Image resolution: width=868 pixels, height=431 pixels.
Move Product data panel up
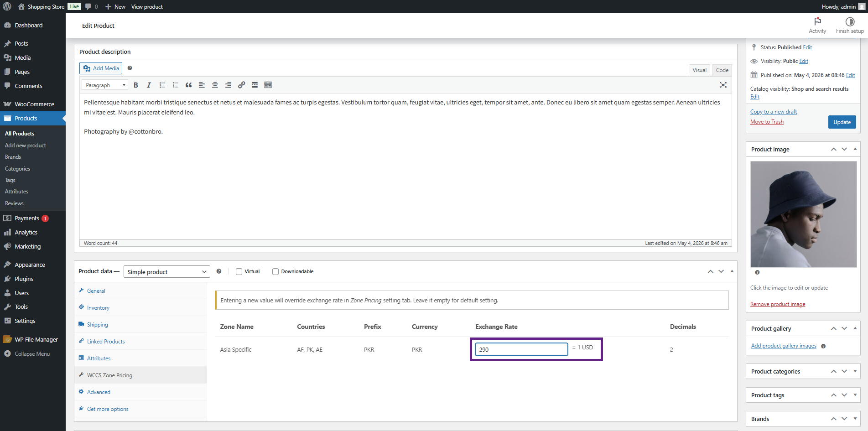(710, 271)
